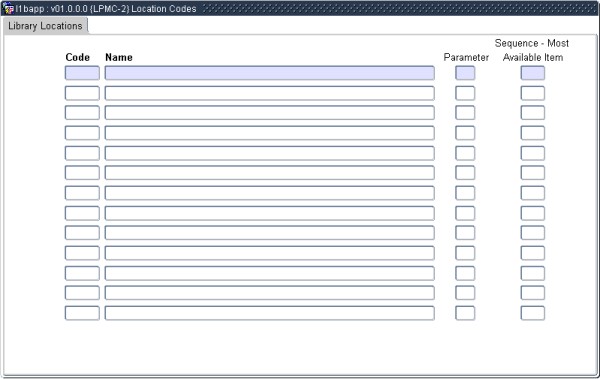The height and width of the screenshot is (379, 600).
Task: Select the second row Code field
Action: click(82, 93)
